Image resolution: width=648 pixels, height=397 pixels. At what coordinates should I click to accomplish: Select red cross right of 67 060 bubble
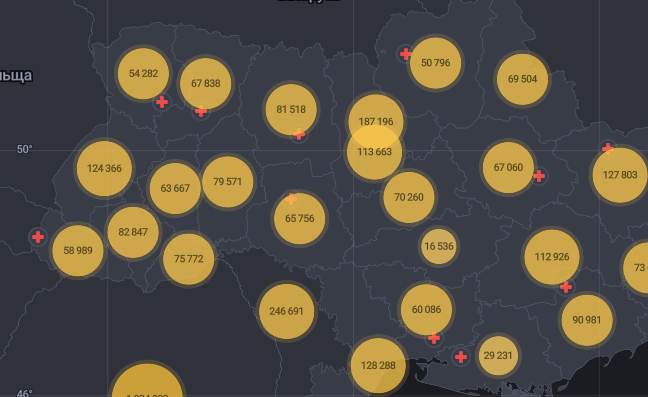coord(539,176)
